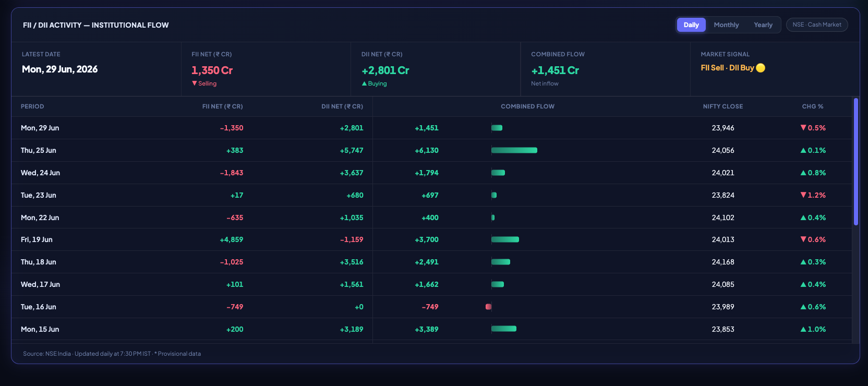Click the Nifty close value 23,853
The height and width of the screenshot is (386, 868).
(x=723, y=329)
